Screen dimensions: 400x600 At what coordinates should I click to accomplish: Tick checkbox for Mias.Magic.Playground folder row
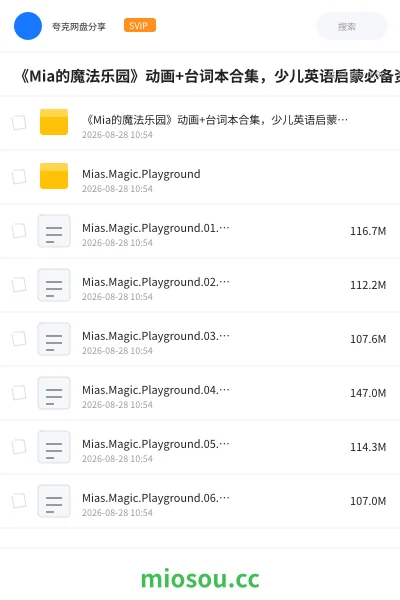19,177
